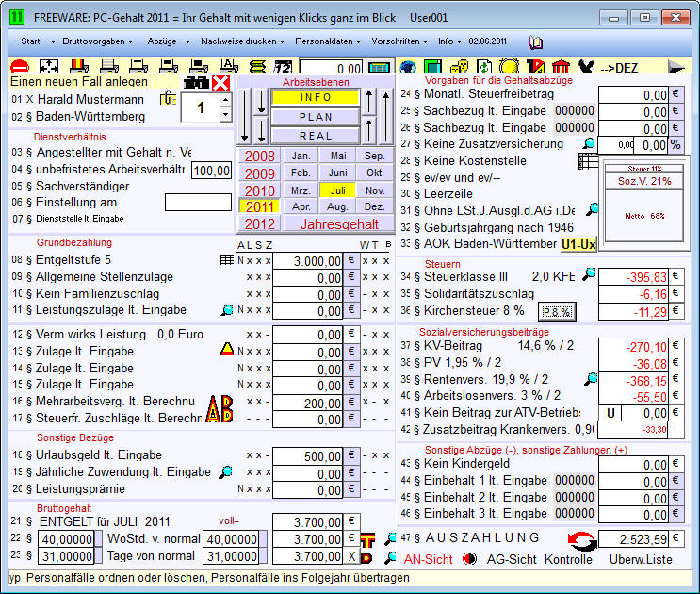Click the red no-entry stop icon
Image resolution: width=700 pixels, height=594 pixels.
[x=20, y=67]
